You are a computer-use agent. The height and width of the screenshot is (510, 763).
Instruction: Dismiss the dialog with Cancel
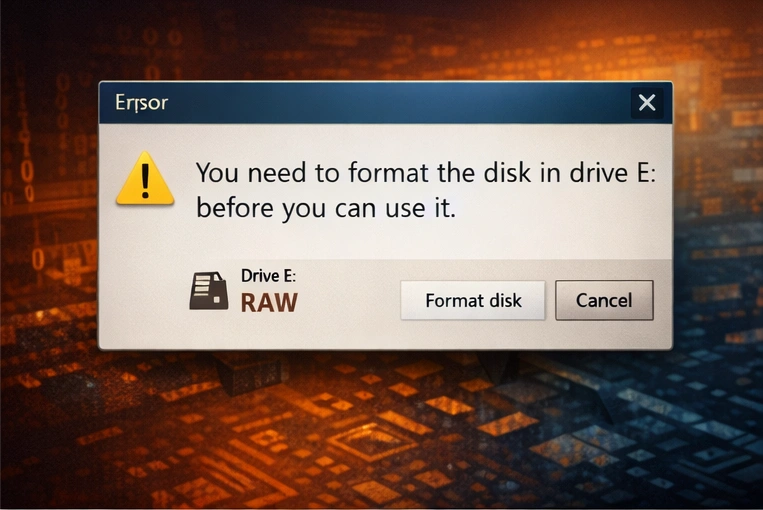604,300
